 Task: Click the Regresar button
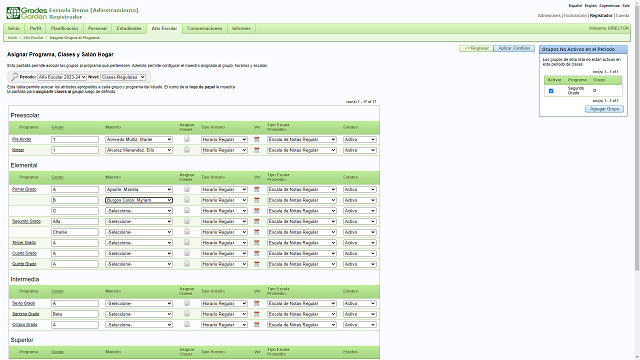pyautogui.click(x=476, y=48)
